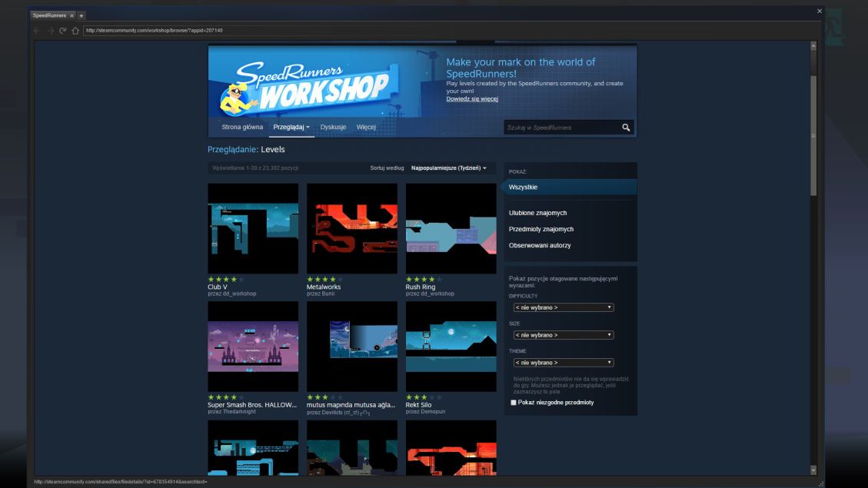Enable 'Pokaż niezgodne przedmioty' checkbox
This screenshot has height=488, width=868.
pos(513,402)
